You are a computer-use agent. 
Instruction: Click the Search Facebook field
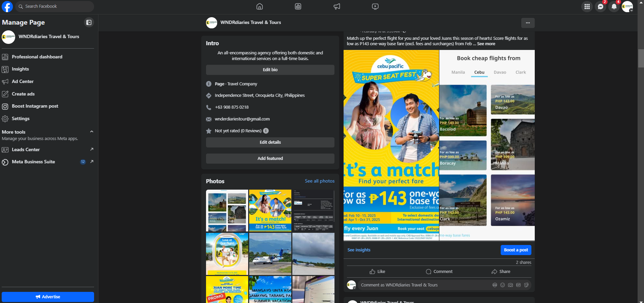pyautogui.click(x=55, y=6)
